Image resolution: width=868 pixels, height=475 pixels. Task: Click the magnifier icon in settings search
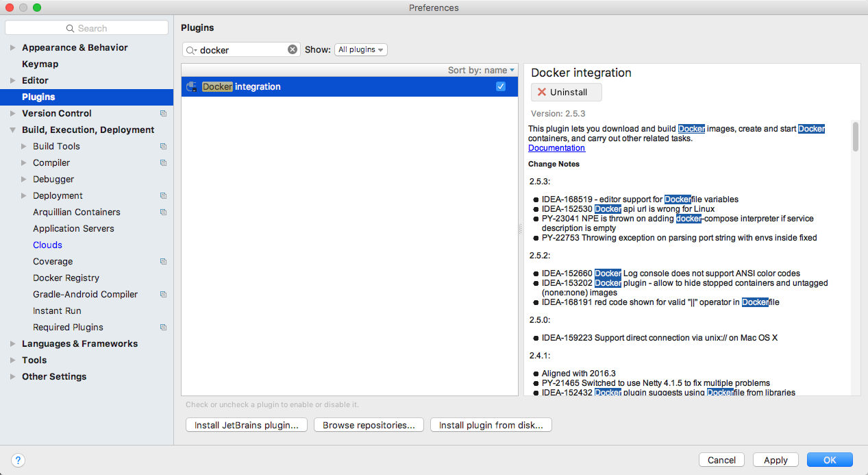(70, 28)
